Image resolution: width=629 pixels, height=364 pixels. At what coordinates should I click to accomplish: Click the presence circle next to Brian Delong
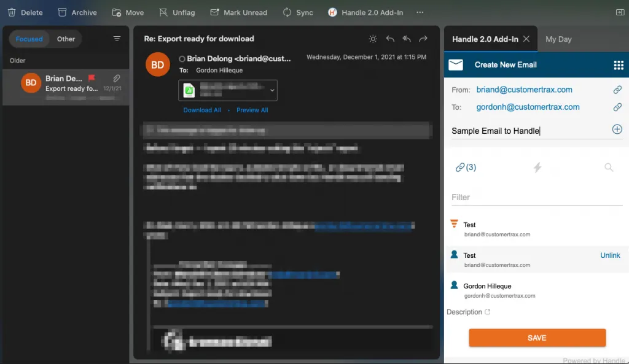(x=182, y=59)
